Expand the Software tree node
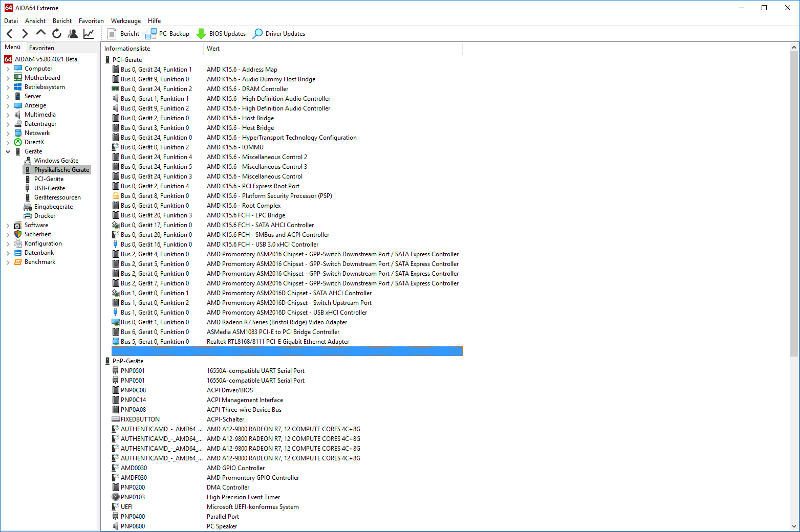The height and width of the screenshot is (532, 800). click(8, 226)
